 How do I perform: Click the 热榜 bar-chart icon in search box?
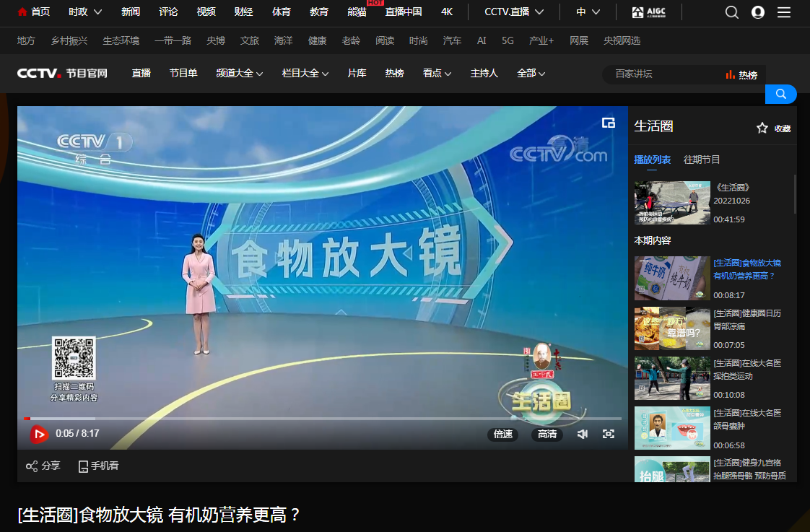pos(730,74)
